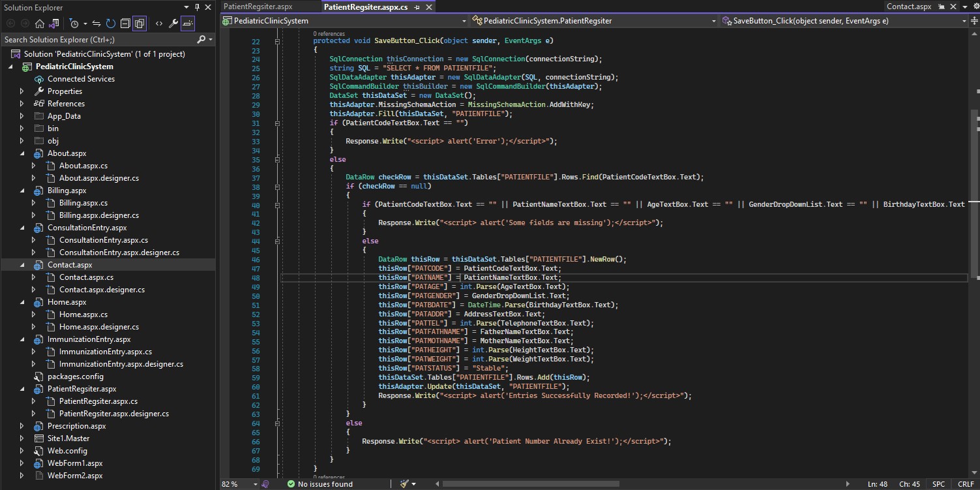Open the Contact.aspx preview tab

pyautogui.click(x=908, y=7)
